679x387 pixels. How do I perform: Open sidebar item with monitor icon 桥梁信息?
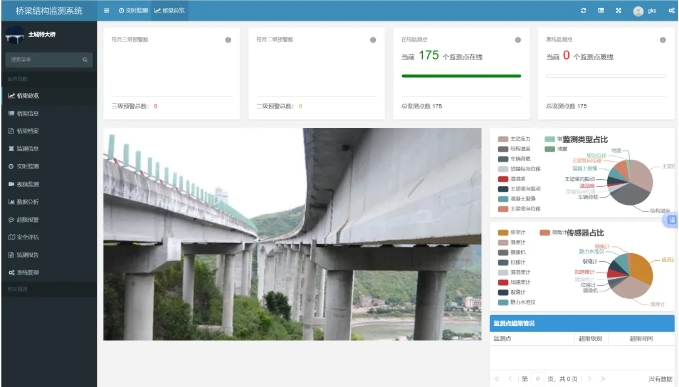click(x=49, y=113)
